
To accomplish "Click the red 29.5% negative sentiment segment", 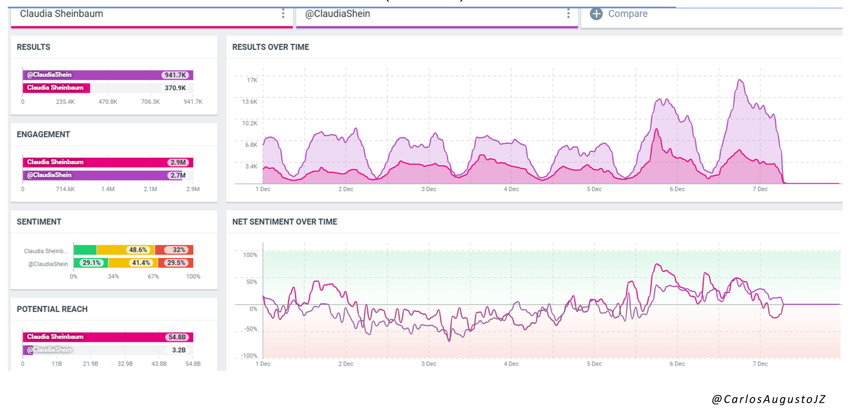I will (175, 263).
